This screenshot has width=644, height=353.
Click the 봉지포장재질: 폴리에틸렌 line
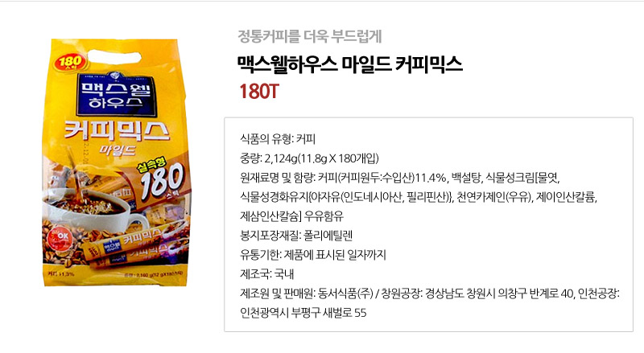coord(296,236)
